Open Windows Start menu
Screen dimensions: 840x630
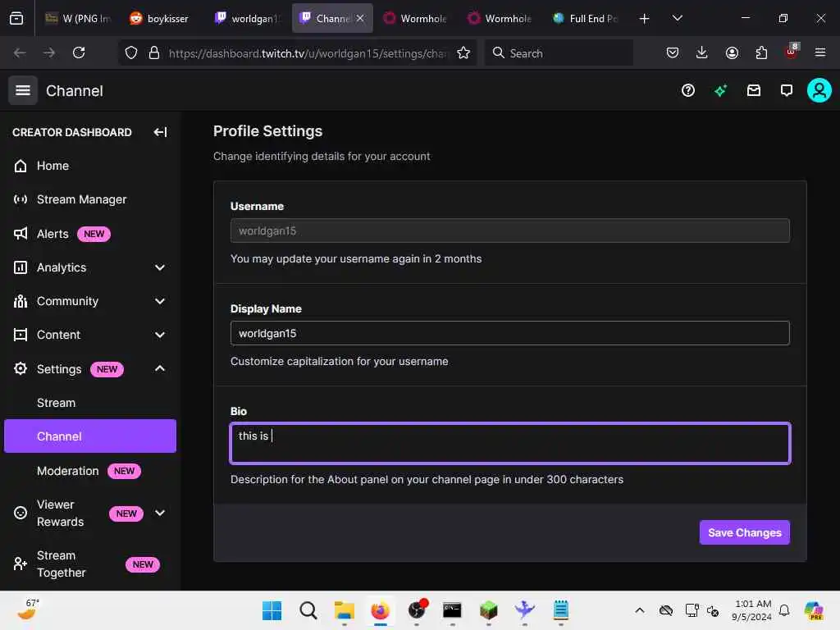(x=272, y=610)
